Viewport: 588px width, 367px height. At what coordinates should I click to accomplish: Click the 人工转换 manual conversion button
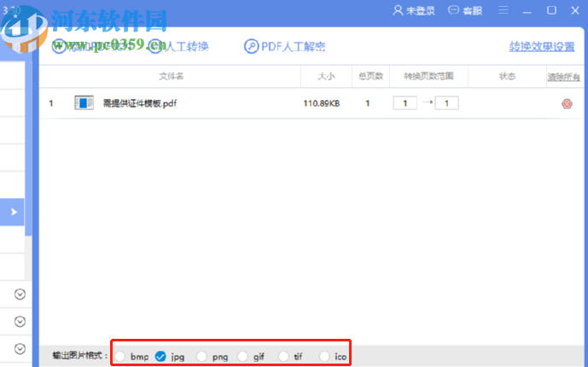179,46
